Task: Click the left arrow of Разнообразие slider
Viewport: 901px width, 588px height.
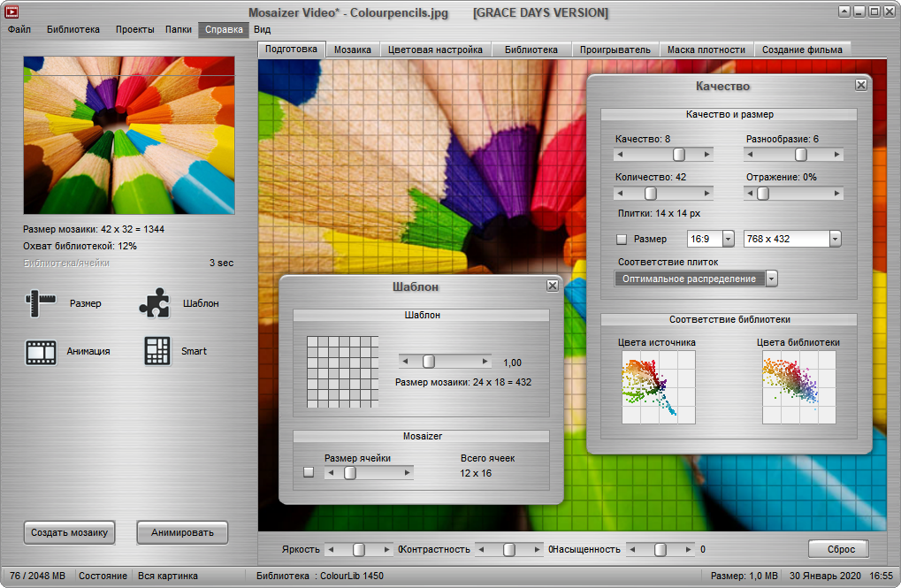Action: point(749,155)
